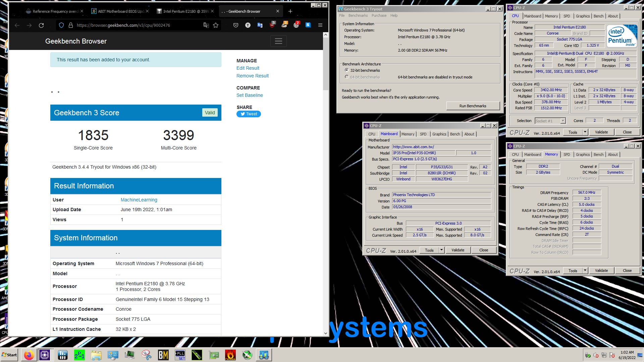
Task: Open a new Firefox tab
Action: pyautogui.click(x=290, y=11)
